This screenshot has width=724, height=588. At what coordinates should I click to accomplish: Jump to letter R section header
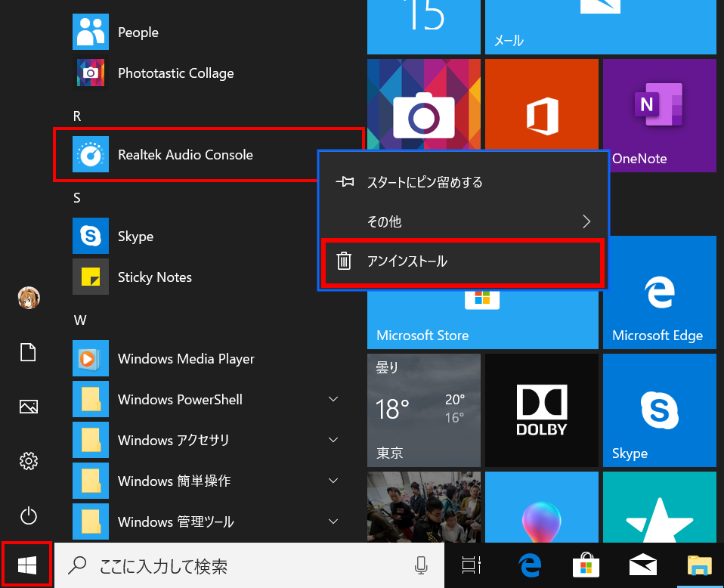click(x=77, y=116)
